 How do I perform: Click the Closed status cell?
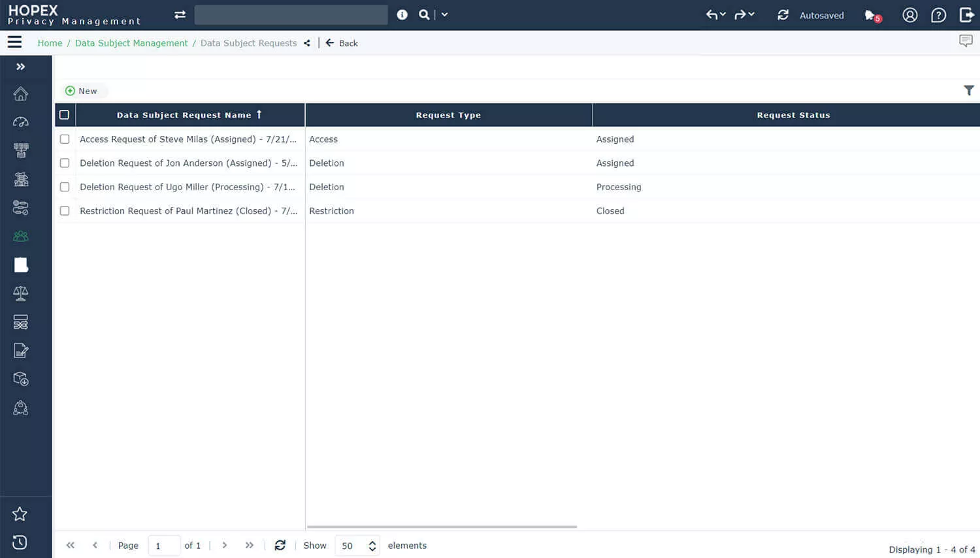tap(610, 211)
